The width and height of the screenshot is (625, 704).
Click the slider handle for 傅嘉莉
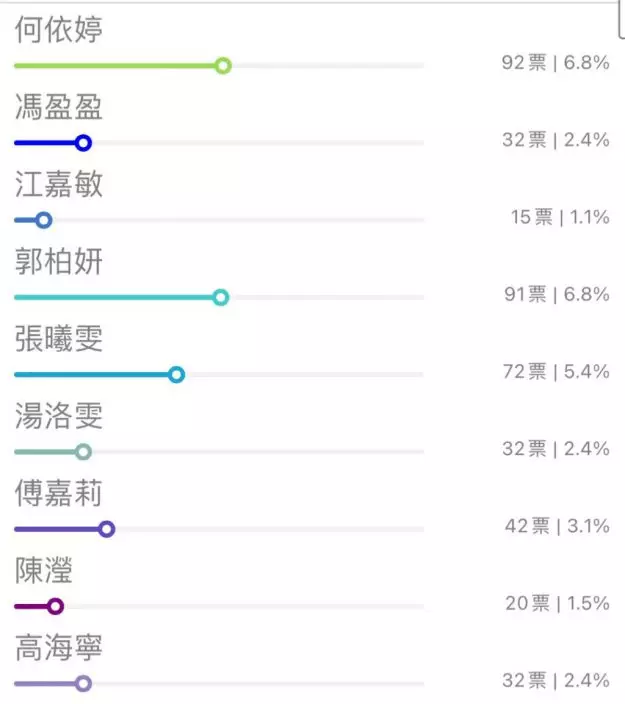click(107, 529)
